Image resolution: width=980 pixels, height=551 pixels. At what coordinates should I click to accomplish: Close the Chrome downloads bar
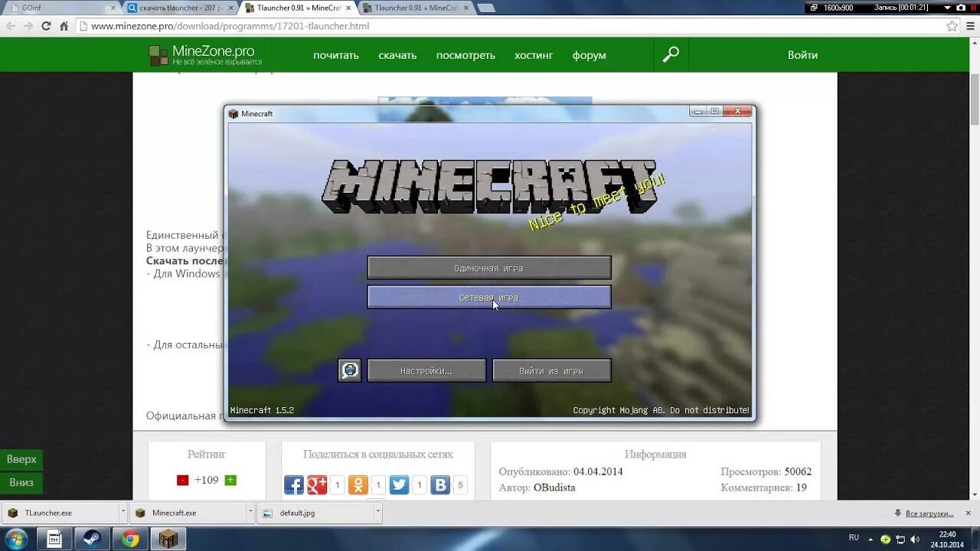click(969, 513)
